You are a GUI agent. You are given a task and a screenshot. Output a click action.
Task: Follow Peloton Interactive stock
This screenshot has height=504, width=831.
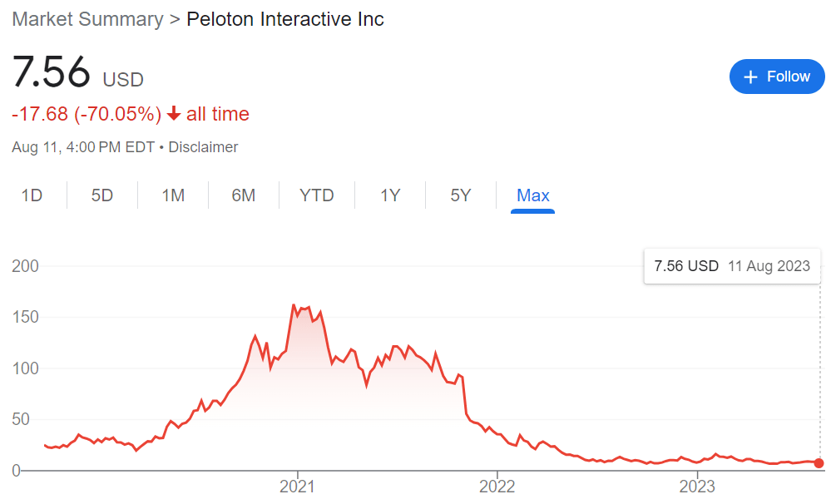[777, 77]
